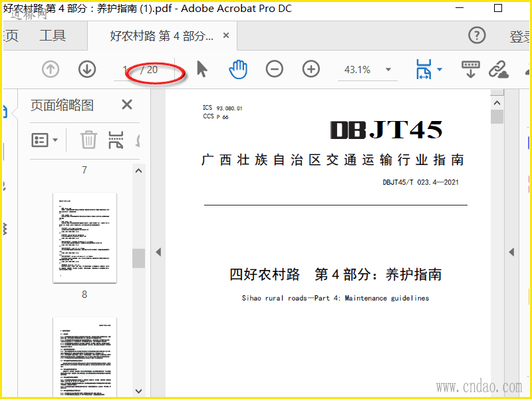This screenshot has width=532, height=399.
Task: Zoom in with the plus button
Action: pyautogui.click(x=311, y=69)
